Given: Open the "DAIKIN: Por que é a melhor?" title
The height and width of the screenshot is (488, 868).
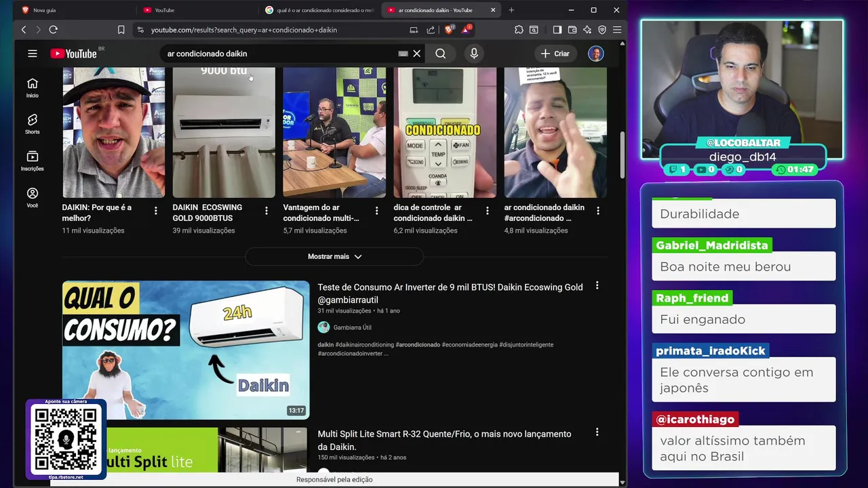Looking at the screenshot, I should click(97, 213).
